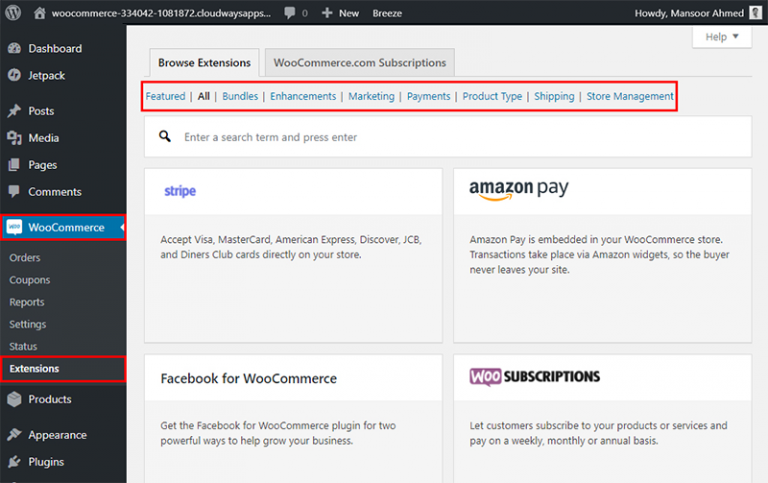Switch to WooCommerce.com Subscriptions tab

pyautogui.click(x=360, y=63)
